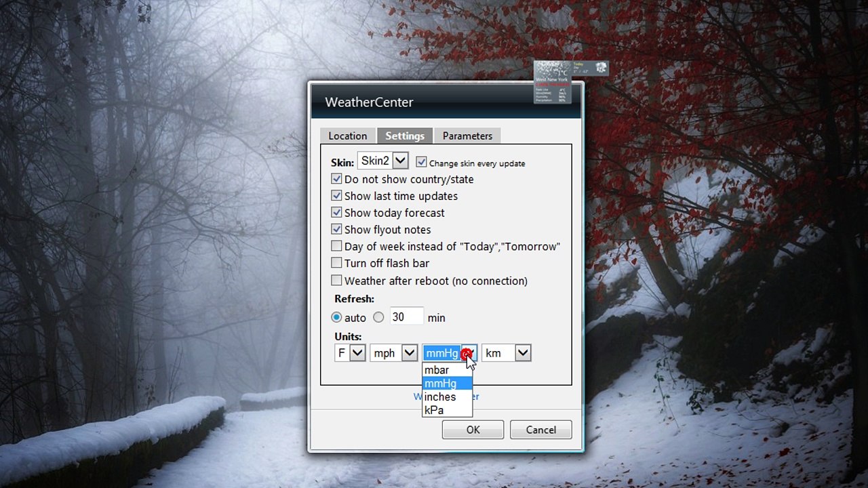Click the WeatherCenter dialog title

tap(369, 102)
